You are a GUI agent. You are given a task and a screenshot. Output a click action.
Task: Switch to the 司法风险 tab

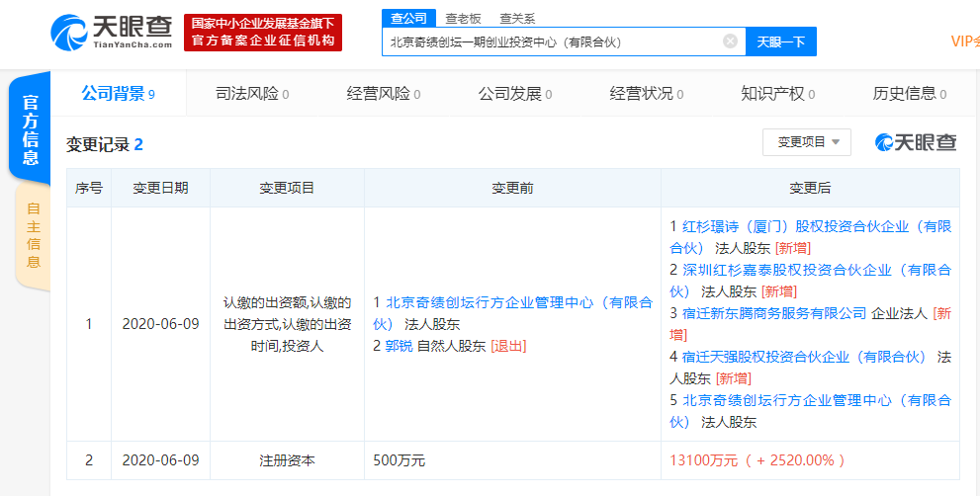(x=252, y=94)
